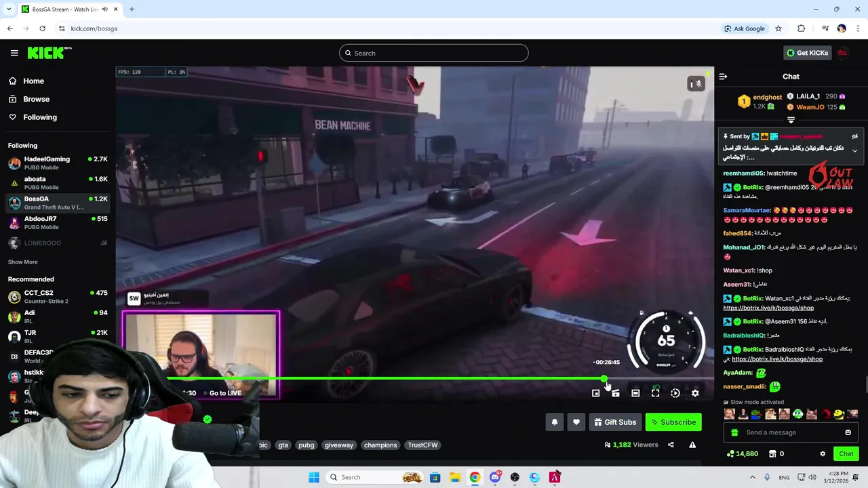Click the Gift Subs button

point(615,422)
